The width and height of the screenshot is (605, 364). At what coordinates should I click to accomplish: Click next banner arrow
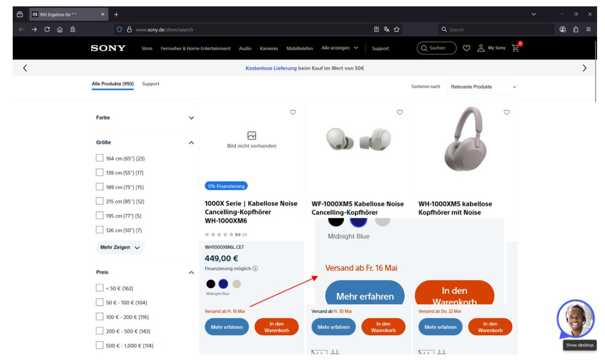point(584,68)
